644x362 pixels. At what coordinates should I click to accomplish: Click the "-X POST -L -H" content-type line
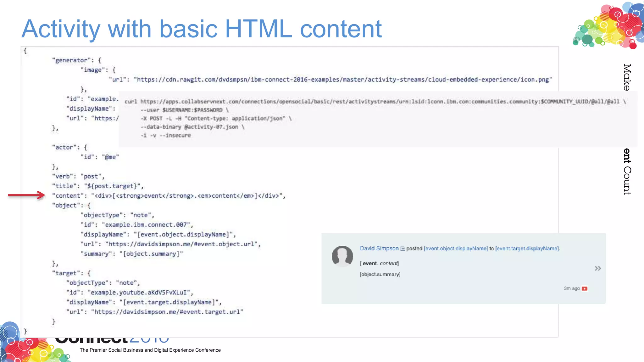(x=216, y=118)
